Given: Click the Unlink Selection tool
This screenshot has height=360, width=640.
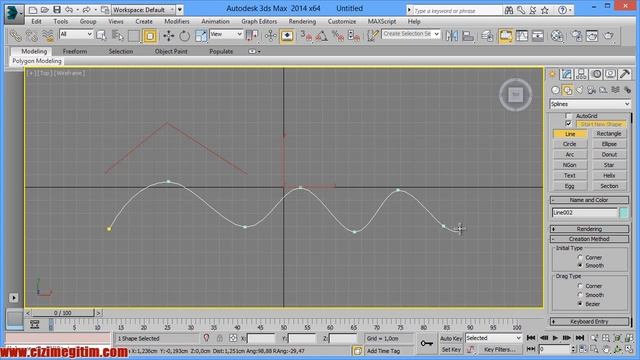Looking at the screenshot, I should [31, 36].
